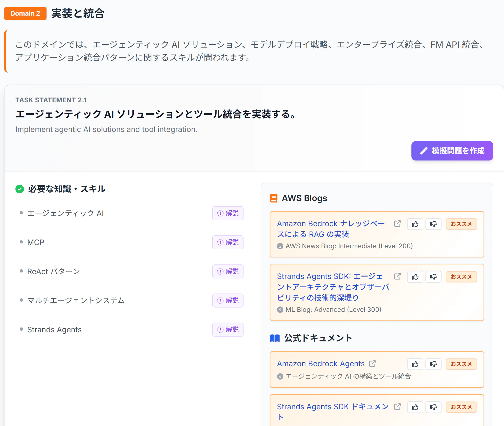The height and width of the screenshot is (426, 504).
Task: Click the task heading エージェンティック AI ソリューションとツール統合を実装する。
Action: tap(156, 114)
